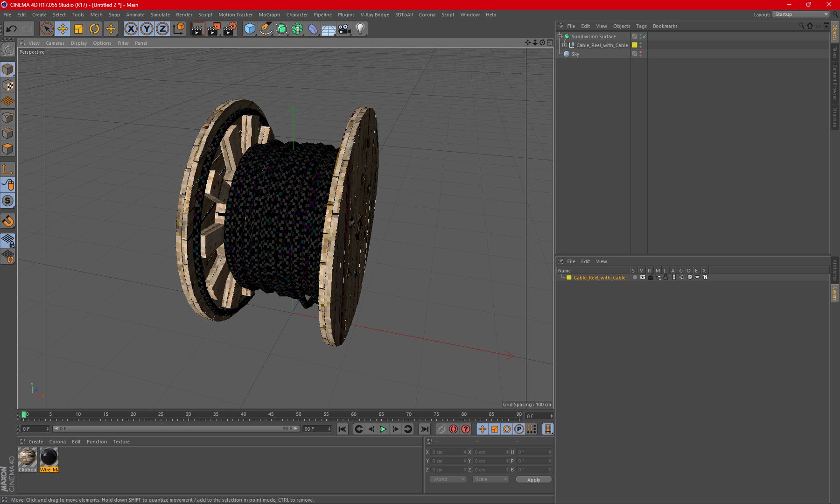This screenshot has width=840, height=504.
Task: Toggle the Subdivision Surface enable checkmark
Action: (644, 36)
